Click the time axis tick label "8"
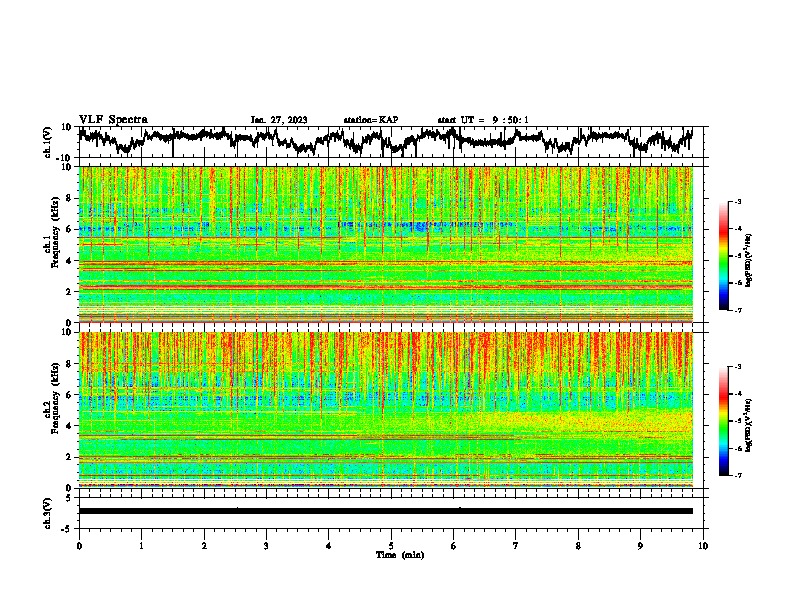This screenshot has height=612, width=792. pos(578,546)
